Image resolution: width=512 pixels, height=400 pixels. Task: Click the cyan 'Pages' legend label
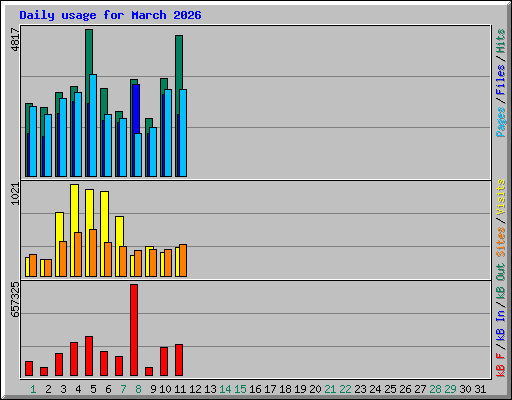[501, 122]
